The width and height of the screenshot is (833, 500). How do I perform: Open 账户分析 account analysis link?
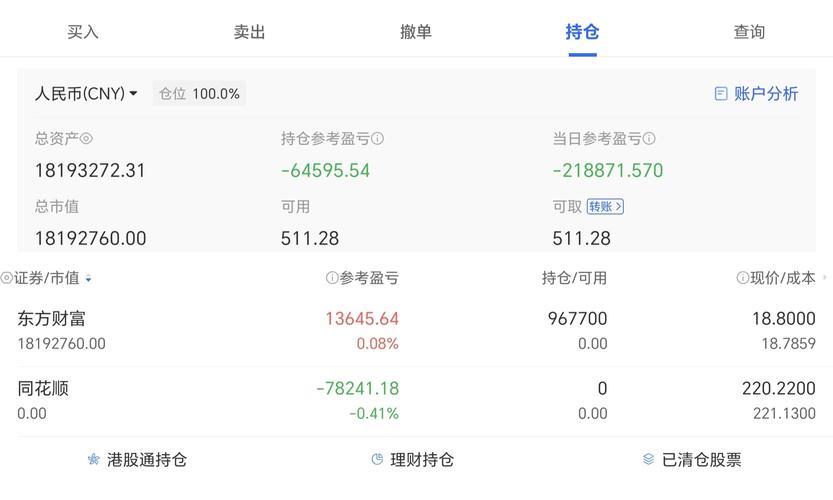tap(756, 94)
